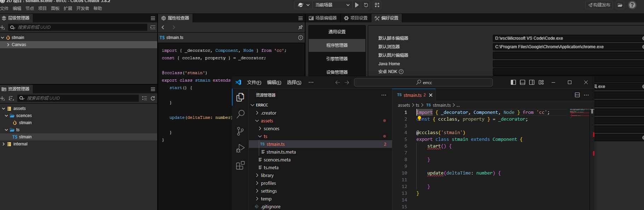Collapse the ts folder in Cocos asset manager
Viewport: 644px width, 210px height.
click(x=6, y=130)
